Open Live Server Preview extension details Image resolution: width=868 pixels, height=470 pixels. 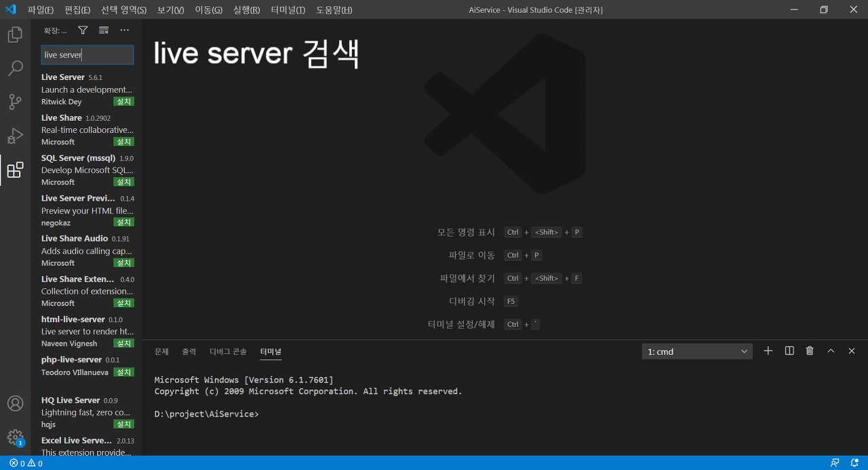coord(86,210)
